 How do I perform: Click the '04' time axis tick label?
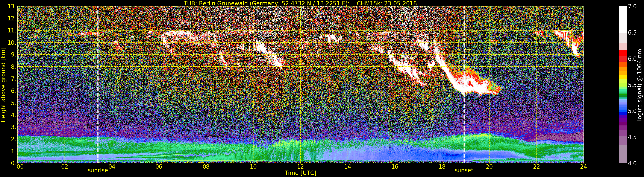coord(112,167)
